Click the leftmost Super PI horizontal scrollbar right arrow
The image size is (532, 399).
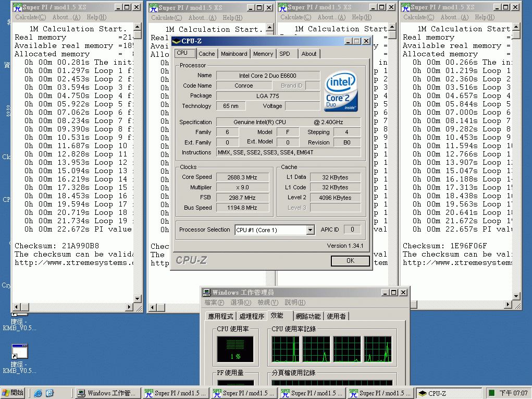click(x=129, y=307)
